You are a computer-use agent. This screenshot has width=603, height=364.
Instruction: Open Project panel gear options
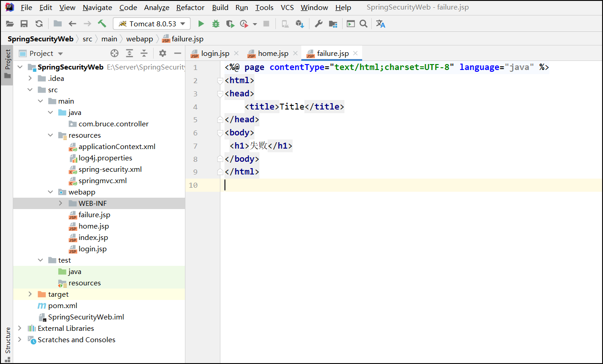[163, 53]
